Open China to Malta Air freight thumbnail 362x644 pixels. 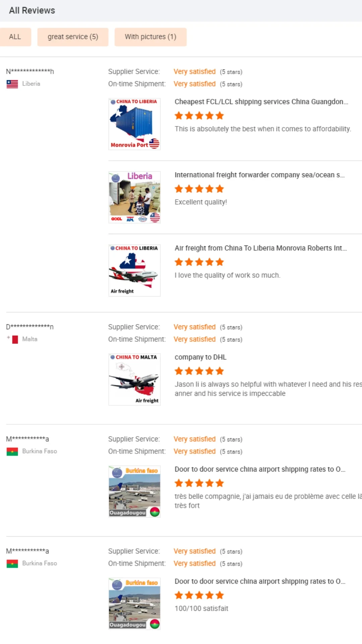[134, 379]
